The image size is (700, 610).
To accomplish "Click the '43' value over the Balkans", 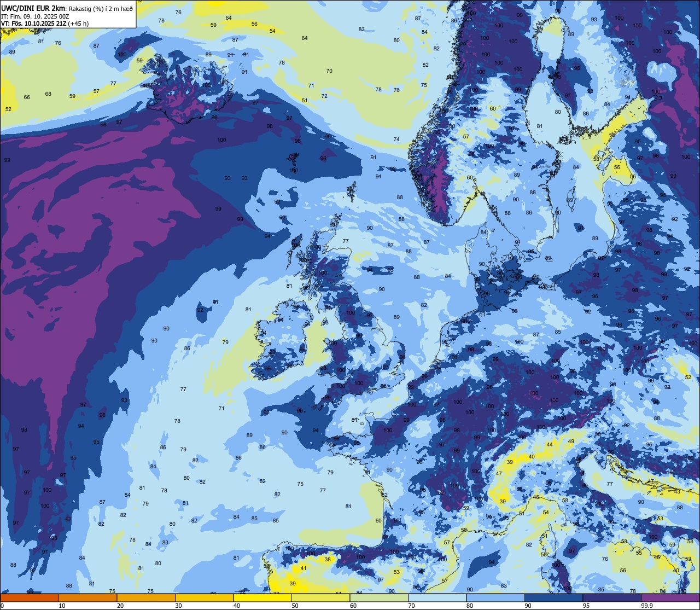I will click(x=677, y=492).
